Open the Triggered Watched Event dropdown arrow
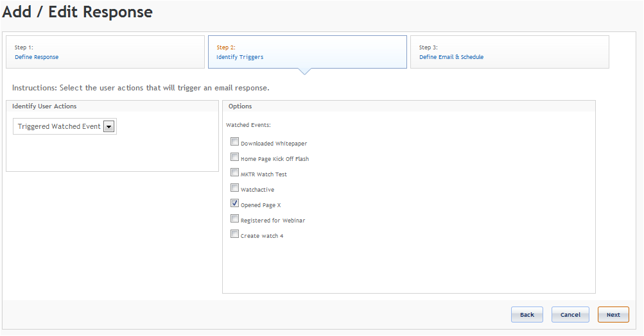 tap(109, 127)
